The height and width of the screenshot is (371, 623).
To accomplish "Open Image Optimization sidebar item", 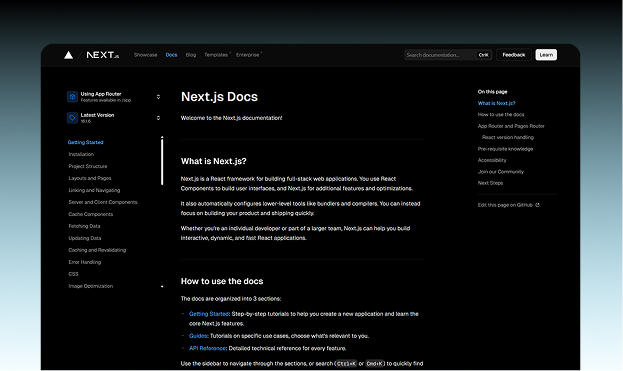I will tap(91, 286).
